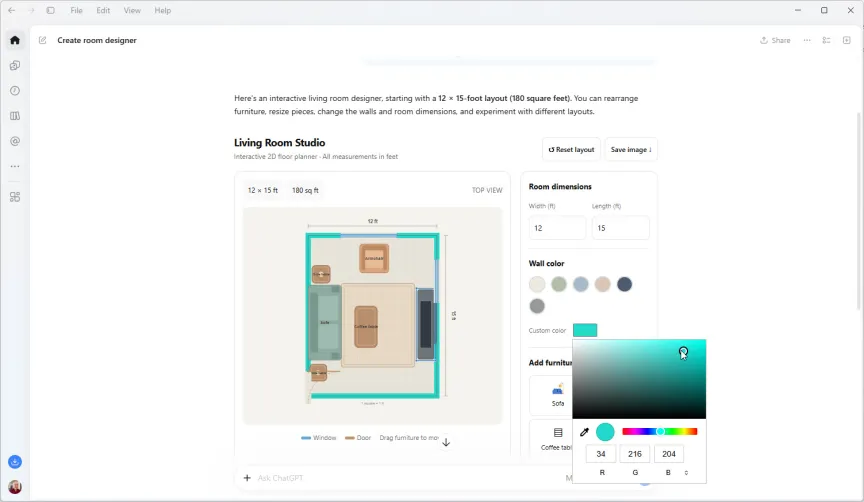Screen dimensions: 864x502
Task: Click the edit pencil icon beside chat title
Action: (x=42, y=40)
